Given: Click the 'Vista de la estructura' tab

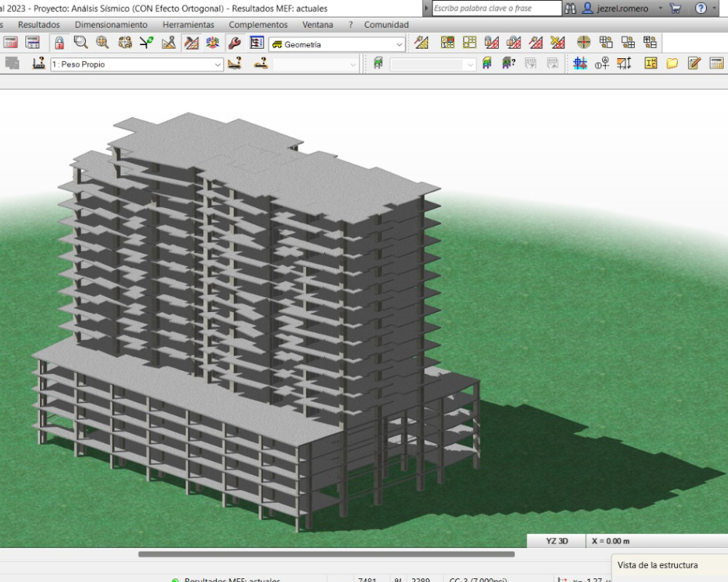Looking at the screenshot, I should 657,565.
